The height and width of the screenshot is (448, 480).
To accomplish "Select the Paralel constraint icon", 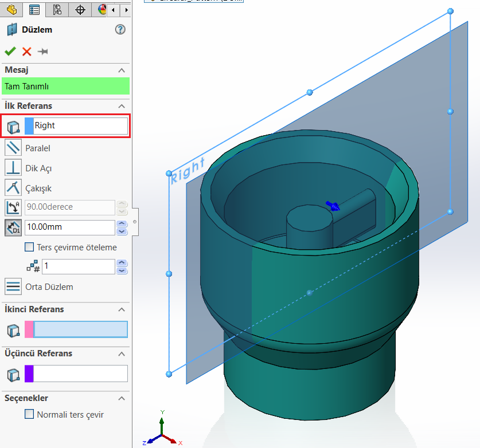I will coord(13,148).
